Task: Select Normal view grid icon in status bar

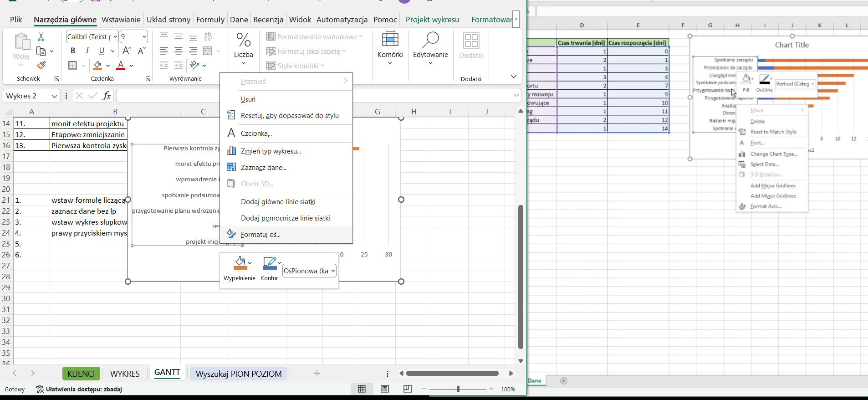Action: click(x=362, y=389)
